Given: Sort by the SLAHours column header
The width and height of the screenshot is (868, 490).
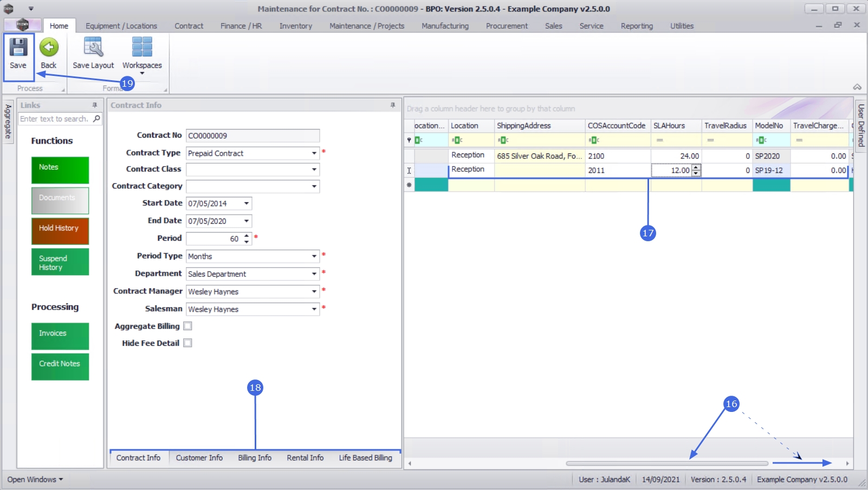Looking at the screenshot, I should (x=676, y=126).
